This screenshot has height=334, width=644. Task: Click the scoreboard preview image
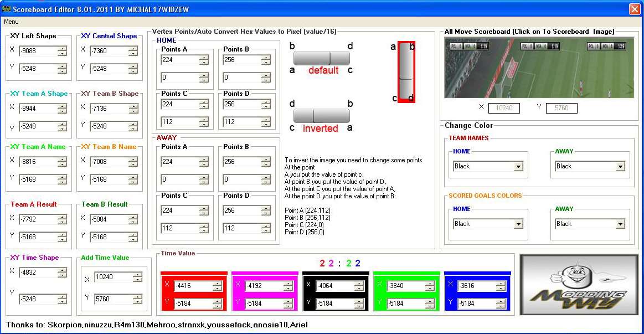tap(539, 68)
